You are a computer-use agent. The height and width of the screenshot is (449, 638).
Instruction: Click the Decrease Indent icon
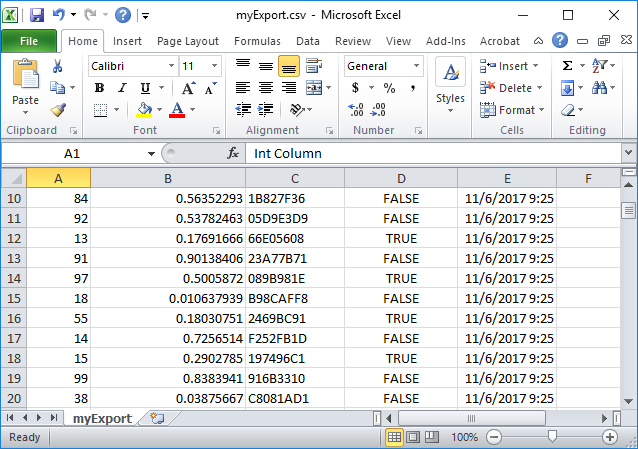(243, 110)
